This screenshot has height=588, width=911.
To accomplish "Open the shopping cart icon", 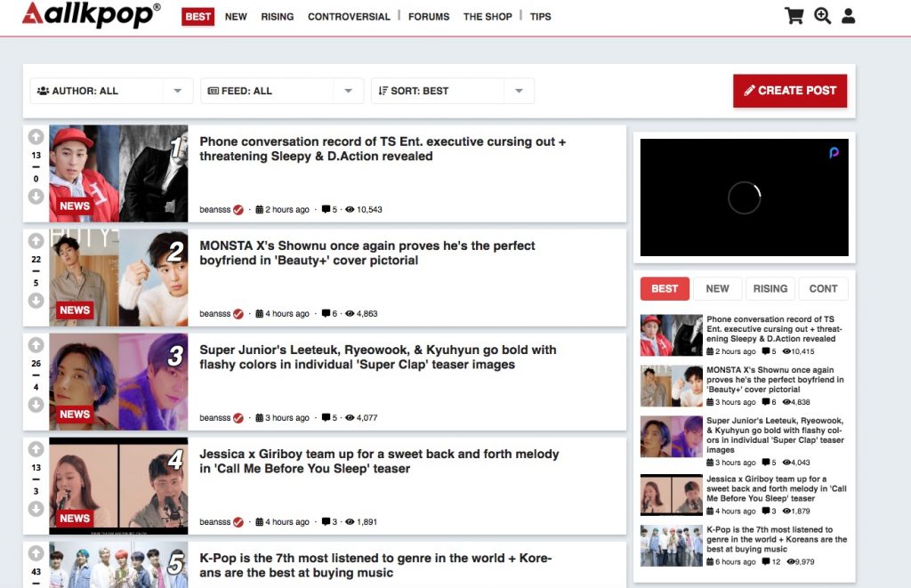I will 794,16.
